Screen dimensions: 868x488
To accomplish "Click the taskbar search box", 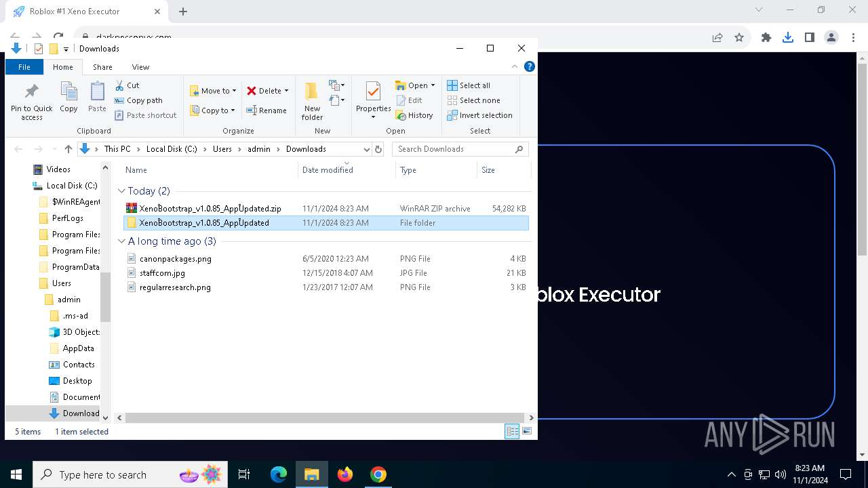I will (130, 474).
